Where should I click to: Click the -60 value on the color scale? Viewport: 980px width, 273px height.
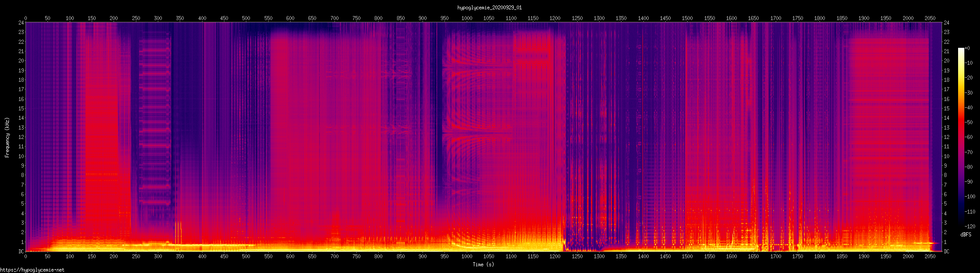(970, 137)
